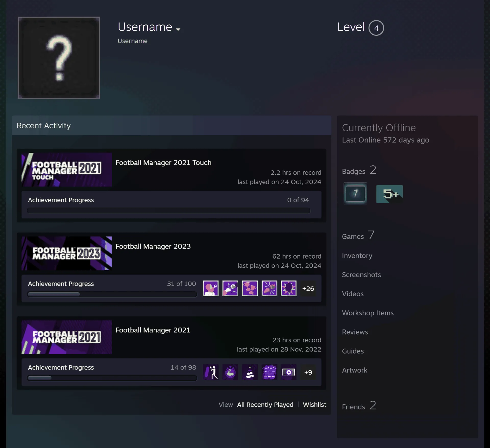The width and height of the screenshot is (490, 448).
Task: Click first Football Manager 2023 achievement icon
Action: 211,288
